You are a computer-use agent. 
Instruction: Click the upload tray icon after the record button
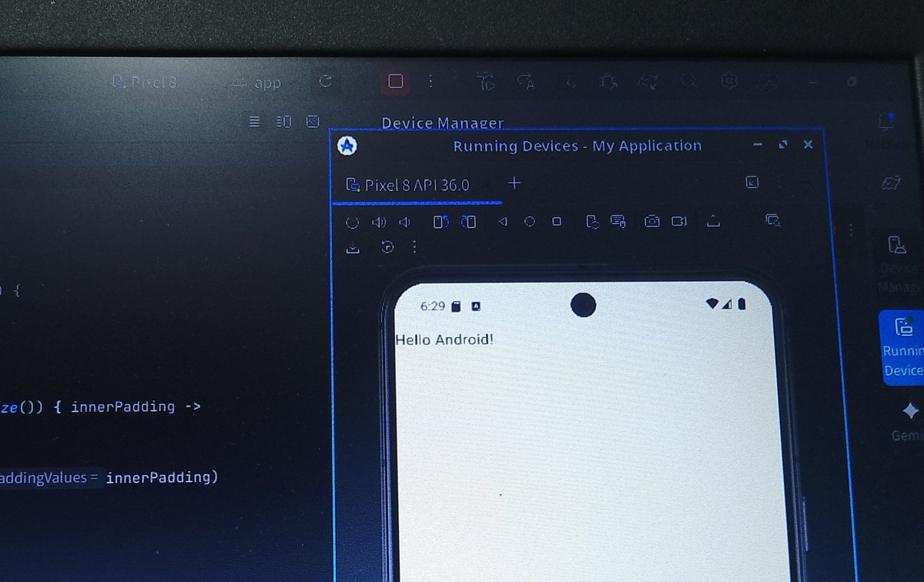pos(713,222)
